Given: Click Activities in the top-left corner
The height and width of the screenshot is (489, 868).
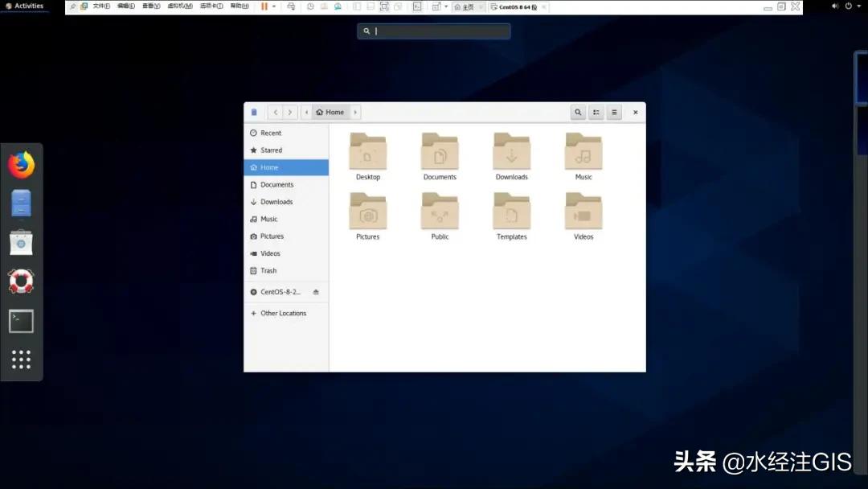Looking at the screenshot, I should coord(27,5).
